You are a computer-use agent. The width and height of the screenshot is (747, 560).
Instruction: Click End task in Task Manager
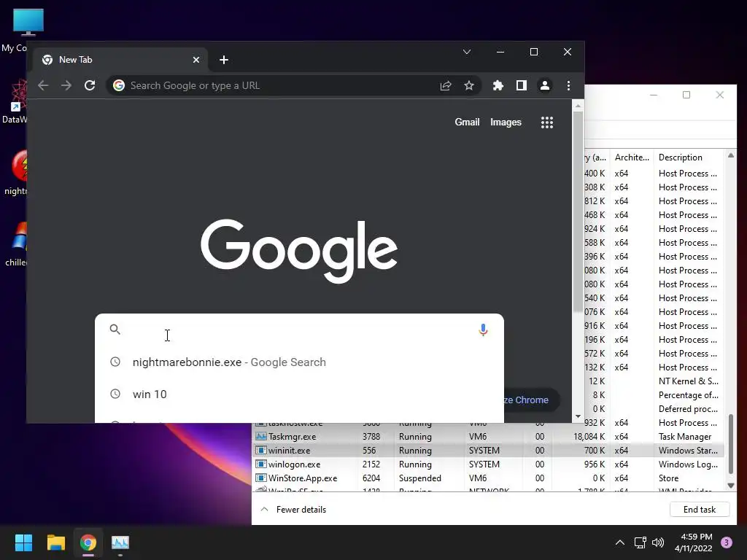point(700,510)
